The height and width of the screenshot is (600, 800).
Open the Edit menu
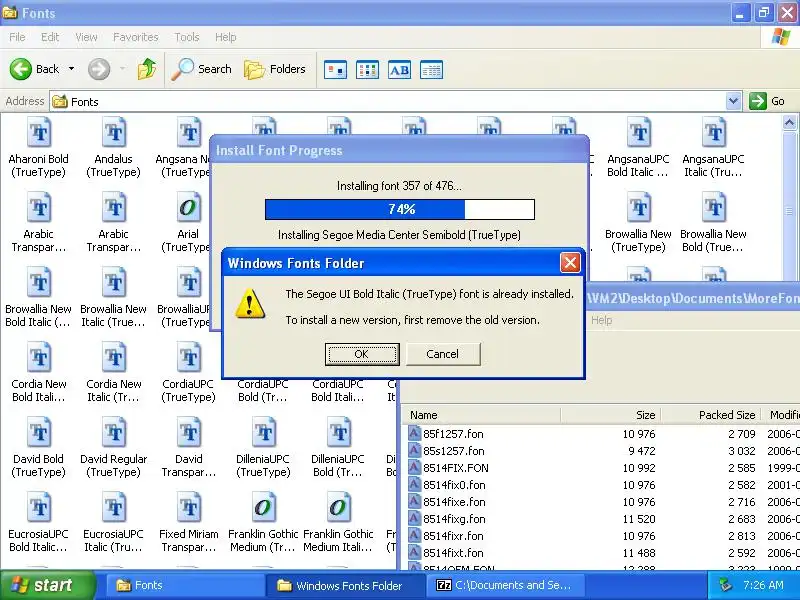coord(50,37)
